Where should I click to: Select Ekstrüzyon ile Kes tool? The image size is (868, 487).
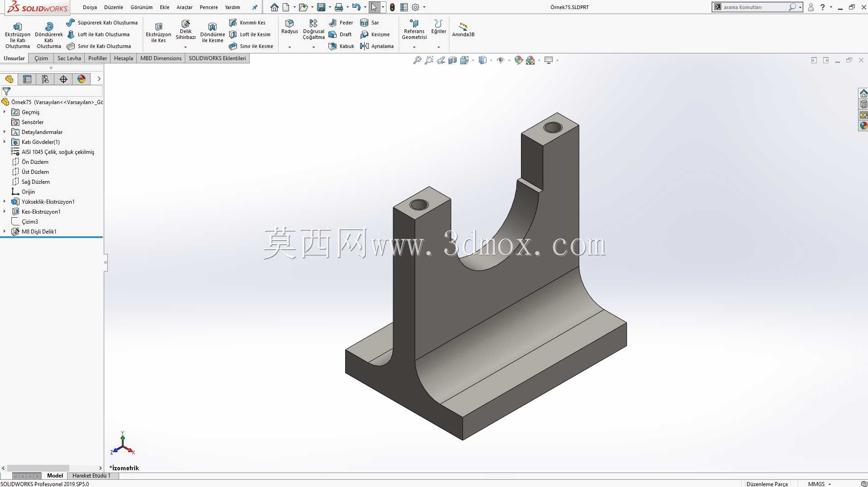point(159,33)
